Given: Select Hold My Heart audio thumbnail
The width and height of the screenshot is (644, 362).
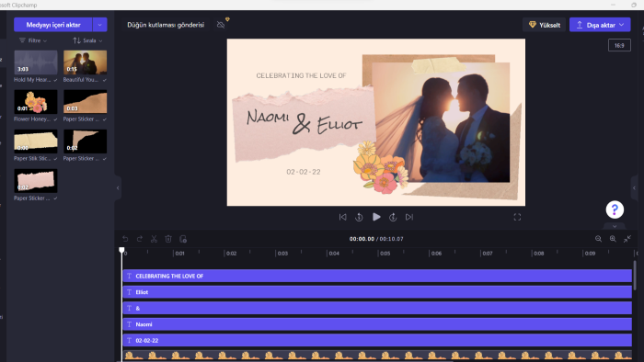Looking at the screenshot, I should [x=36, y=62].
